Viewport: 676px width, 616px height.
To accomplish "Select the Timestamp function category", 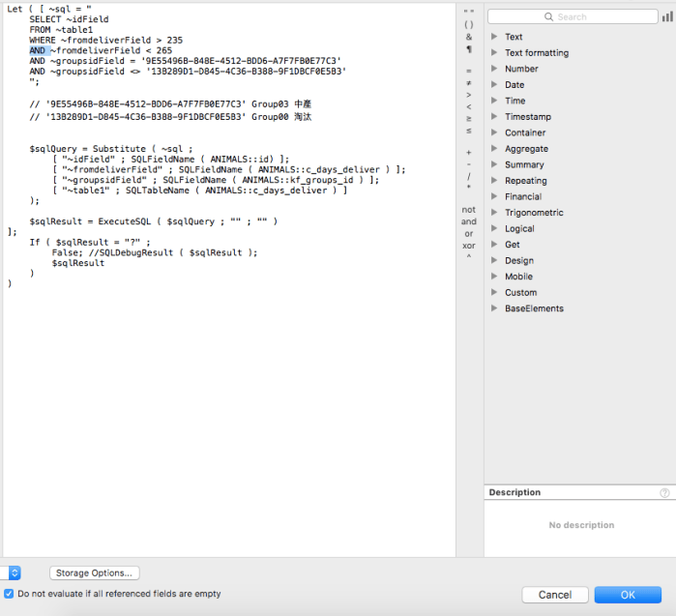I will pos(527,117).
